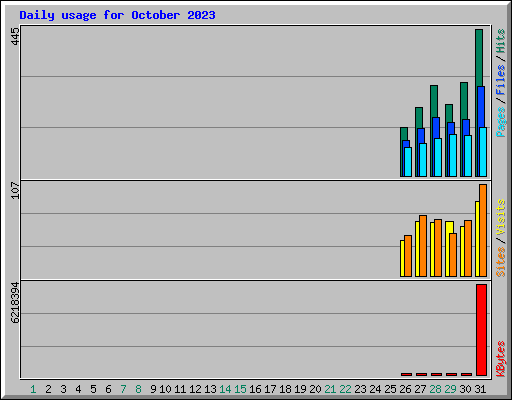The image size is (512, 400).
Task: Click day 4 on the x-axis
Action: click(x=78, y=389)
